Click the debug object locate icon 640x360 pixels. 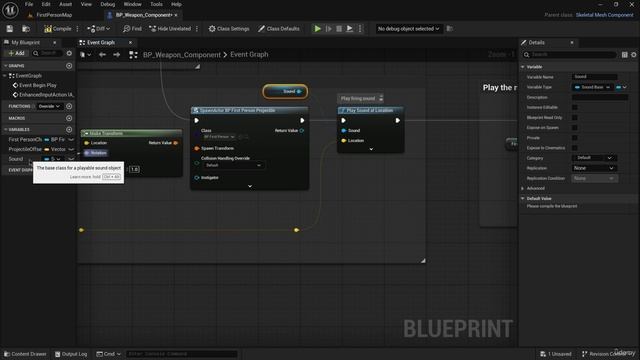pos(450,29)
